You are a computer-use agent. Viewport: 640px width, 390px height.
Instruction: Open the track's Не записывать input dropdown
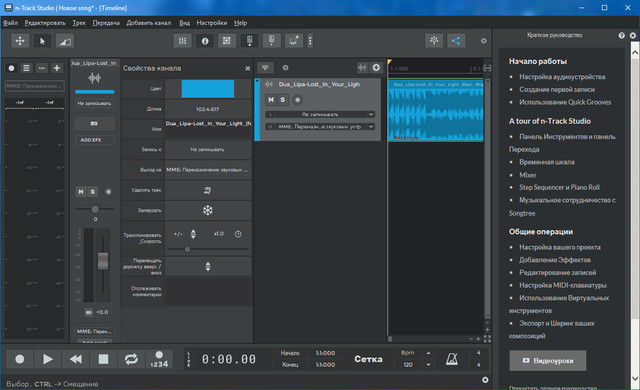coord(320,115)
